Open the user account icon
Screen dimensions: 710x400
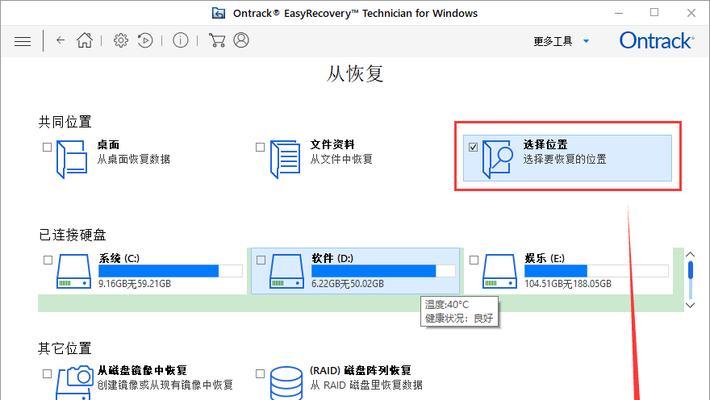(x=241, y=40)
